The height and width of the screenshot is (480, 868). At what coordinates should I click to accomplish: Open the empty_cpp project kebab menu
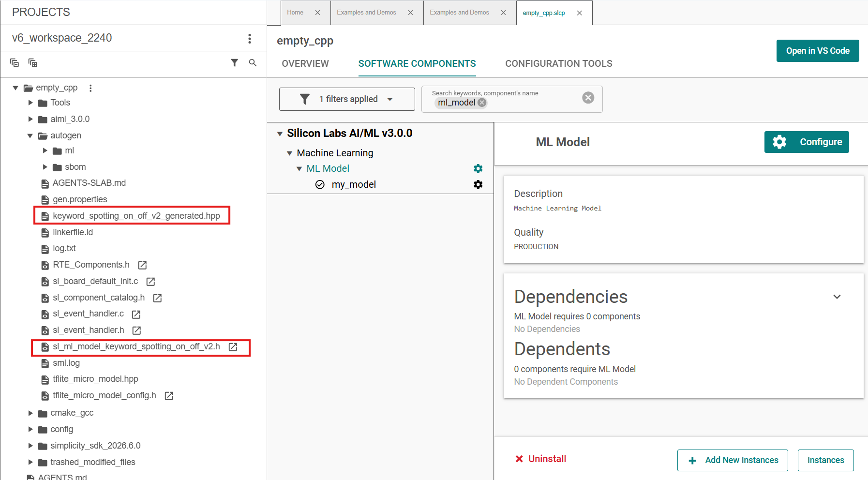90,88
